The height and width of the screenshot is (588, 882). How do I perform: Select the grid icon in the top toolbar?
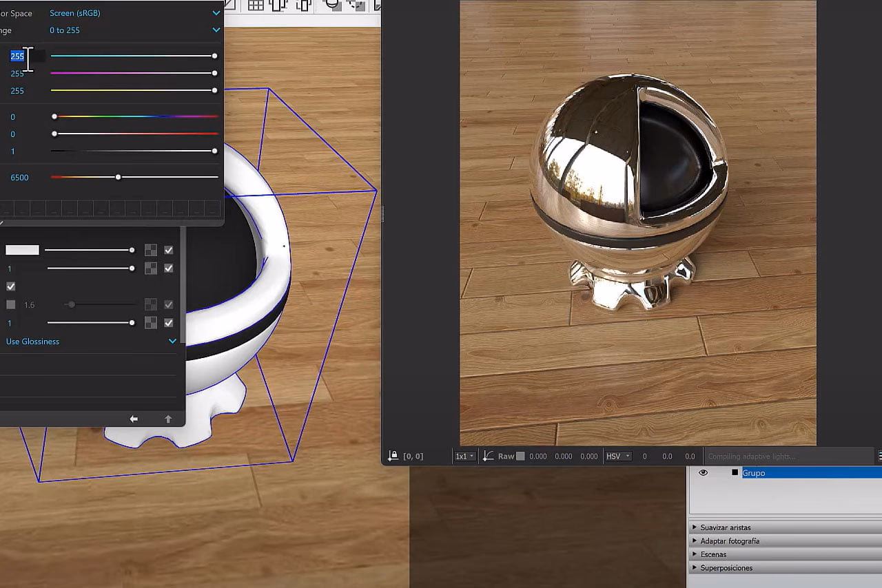[x=256, y=6]
